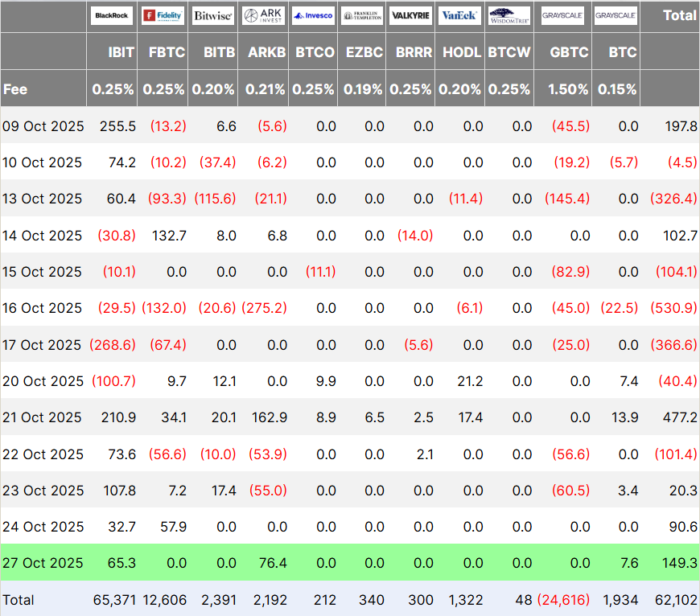
Task: Click the Franklin Templeton logo
Action: pos(362,15)
